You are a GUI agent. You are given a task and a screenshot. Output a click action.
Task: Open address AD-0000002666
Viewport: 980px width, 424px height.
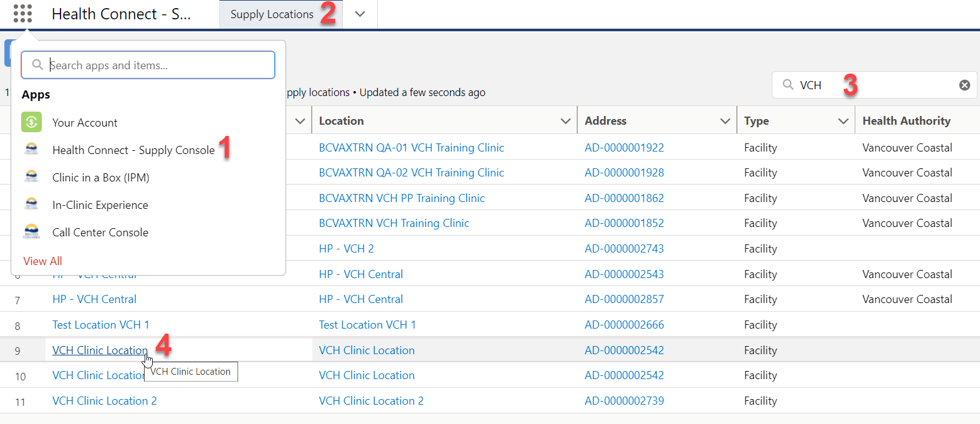coord(624,325)
